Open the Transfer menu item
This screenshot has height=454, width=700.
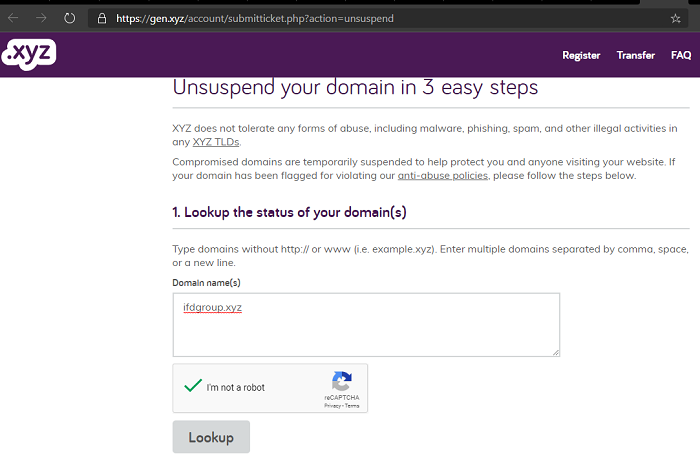(635, 55)
